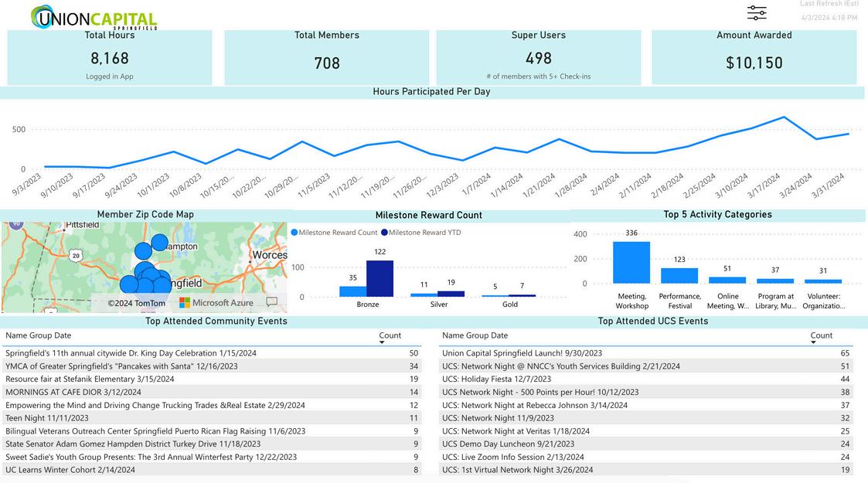Sort Community Events by Count arrow

point(381,342)
